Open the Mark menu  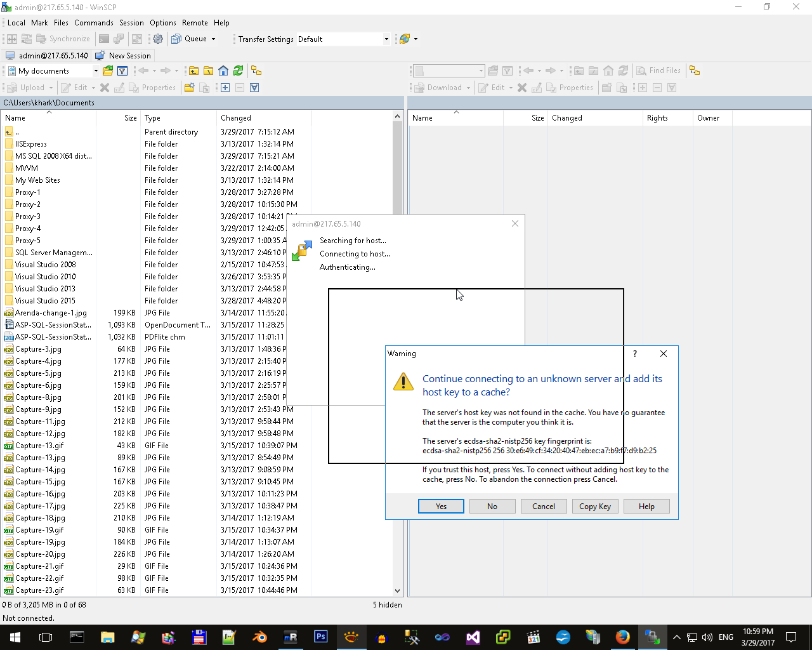pos(39,22)
